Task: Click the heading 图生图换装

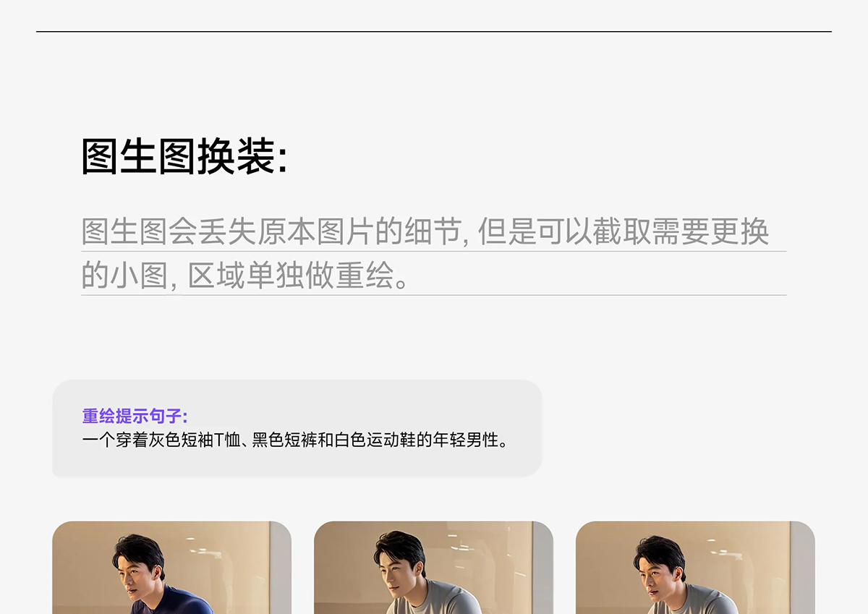Action: point(184,157)
